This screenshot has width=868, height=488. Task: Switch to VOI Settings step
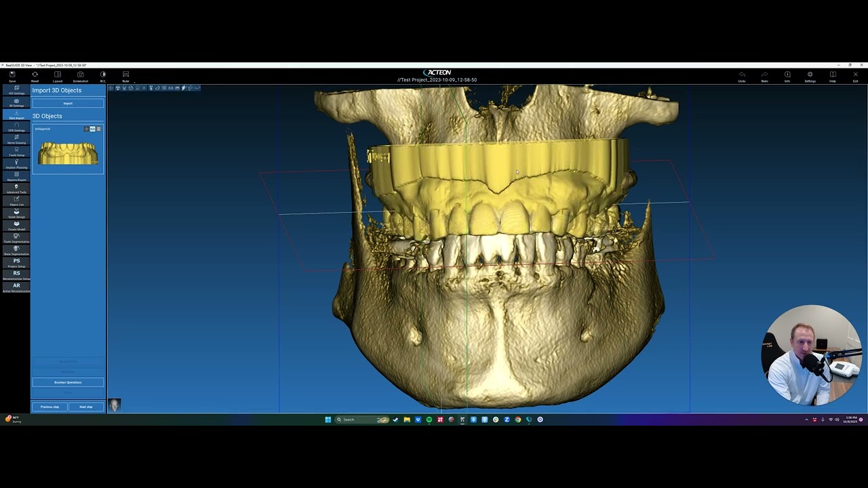[16, 90]
